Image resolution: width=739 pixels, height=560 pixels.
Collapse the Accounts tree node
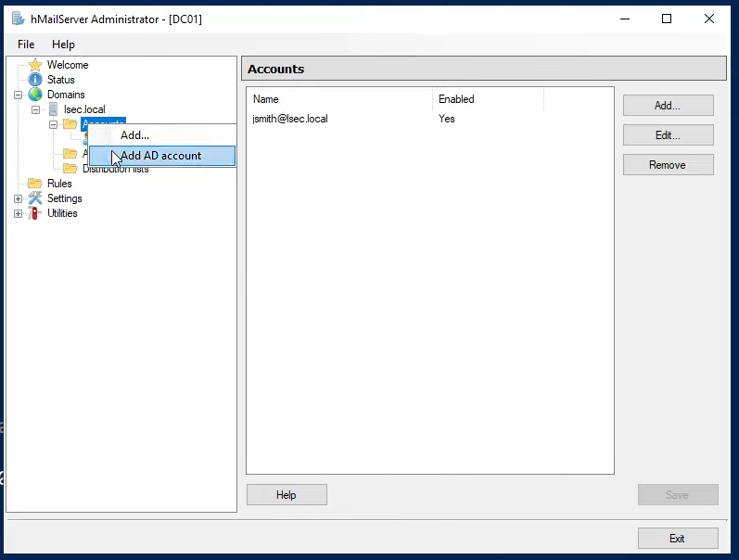(x=53, y=124)
